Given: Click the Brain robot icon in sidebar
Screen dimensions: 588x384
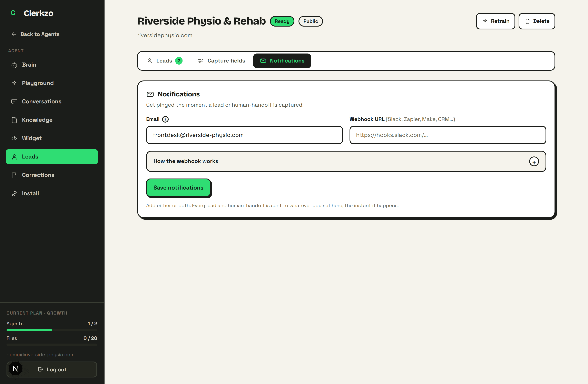Looking at the screenshot, I should pyautogui.click(x=14, y=65).
